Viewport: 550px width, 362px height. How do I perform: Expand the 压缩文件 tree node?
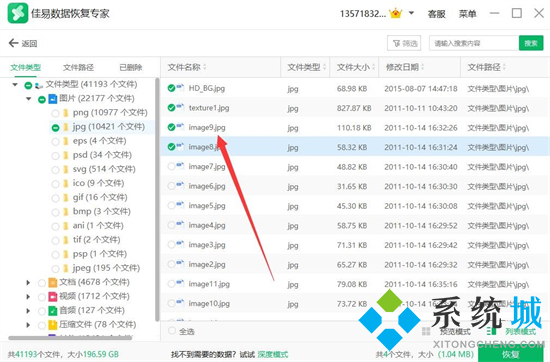pyautogui.click(x=28, y=325)
